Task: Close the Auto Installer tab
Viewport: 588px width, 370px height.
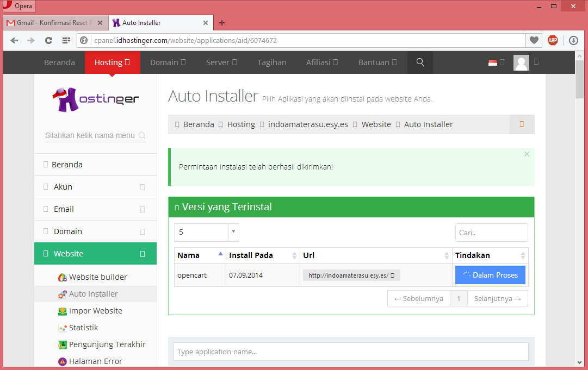Action: 206,23
